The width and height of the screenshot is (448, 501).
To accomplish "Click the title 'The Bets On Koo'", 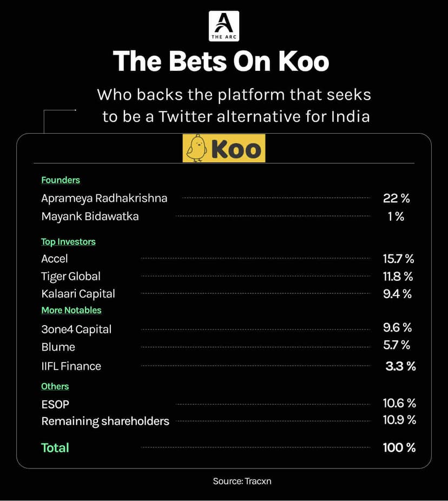I will pyautogui.click(x=221, y=61).
